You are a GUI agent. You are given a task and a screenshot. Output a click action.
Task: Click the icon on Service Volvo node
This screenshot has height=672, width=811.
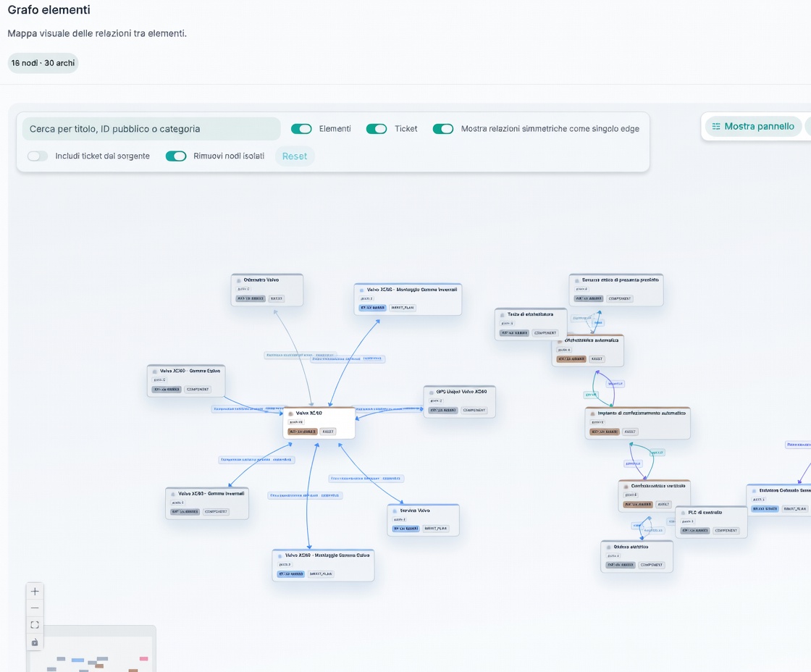(395, 511)
